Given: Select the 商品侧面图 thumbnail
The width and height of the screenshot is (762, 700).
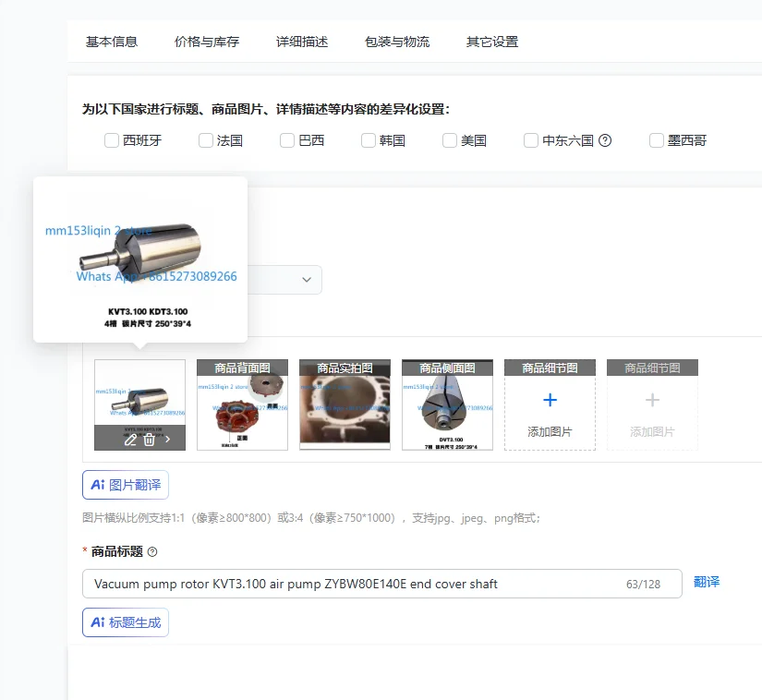Looking at the screenshot, I should click(x=448, y=404).
